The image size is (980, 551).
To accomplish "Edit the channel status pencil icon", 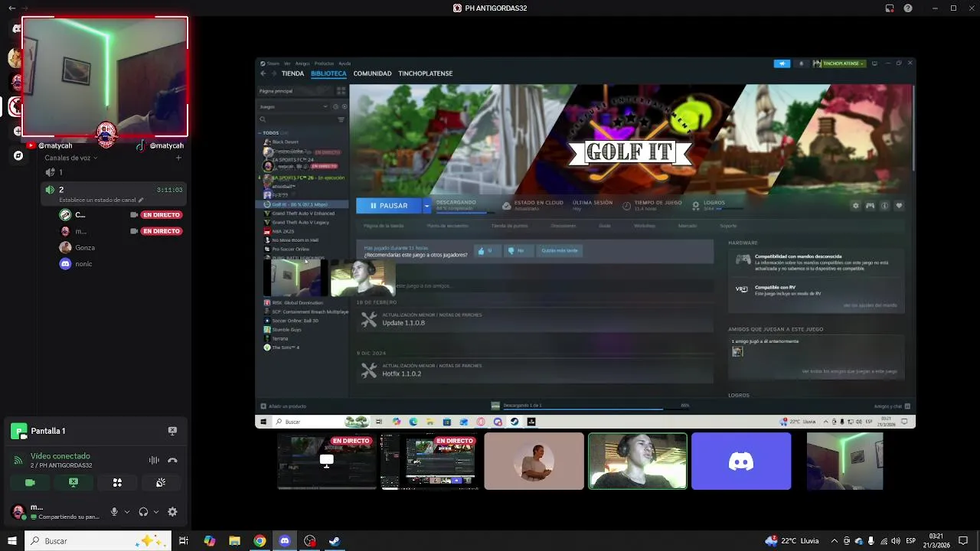I will [x=141, y=200].
